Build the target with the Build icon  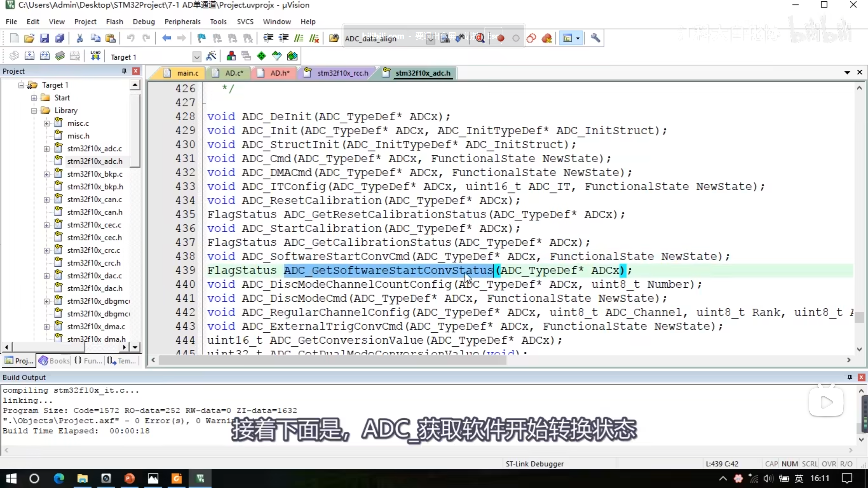click(x=29, y=56)
